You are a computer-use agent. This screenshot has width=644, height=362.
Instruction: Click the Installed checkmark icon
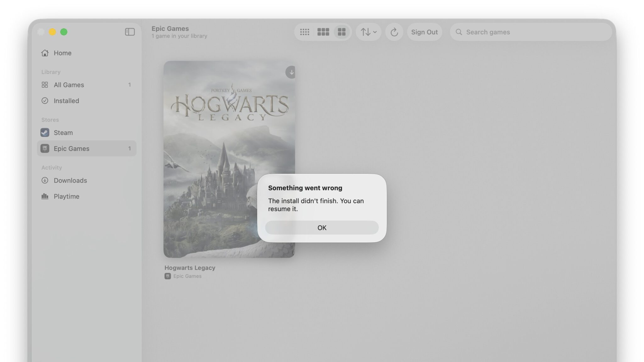(x=45, y=101)
